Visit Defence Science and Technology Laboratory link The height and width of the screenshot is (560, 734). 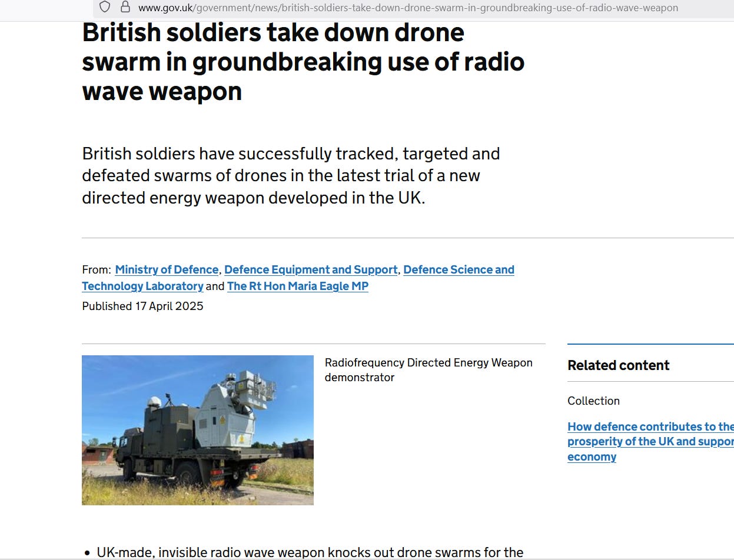(298, 278)
